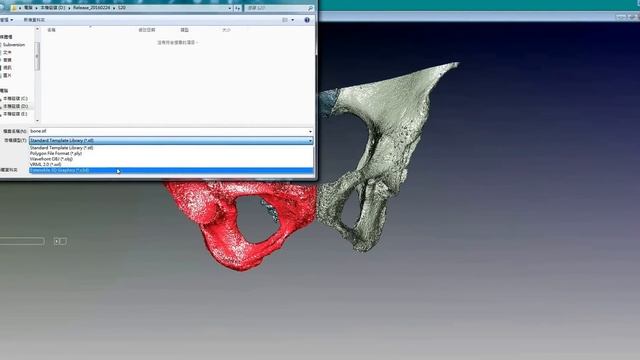Click the date modified column header
The width and height of the screenshot is (640, 360).
[147, 30]
